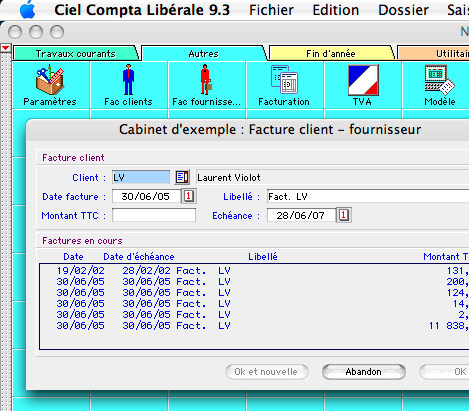Click the Abandon button
This screenshot has width=469, height=411.
pyautogui.click(x=364, y=372)
